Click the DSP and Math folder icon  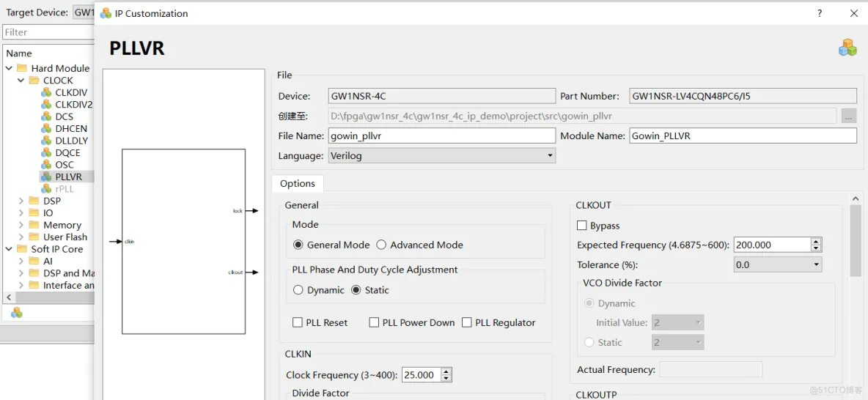click(x=34, y=273)
